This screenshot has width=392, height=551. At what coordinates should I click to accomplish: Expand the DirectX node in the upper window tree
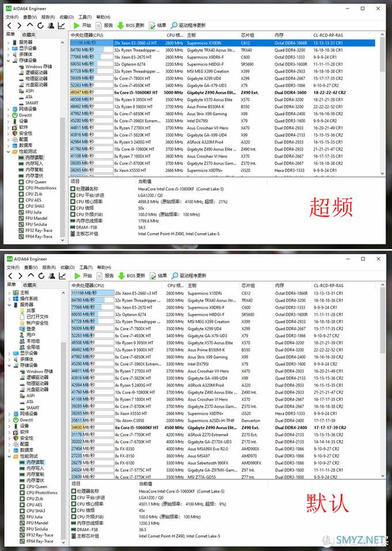(x=9, y=115)
